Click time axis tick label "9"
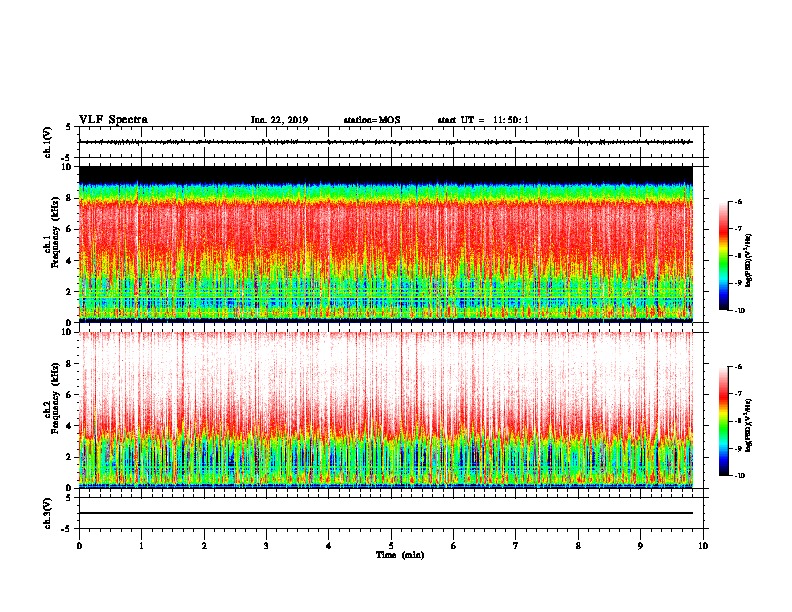 640,546
